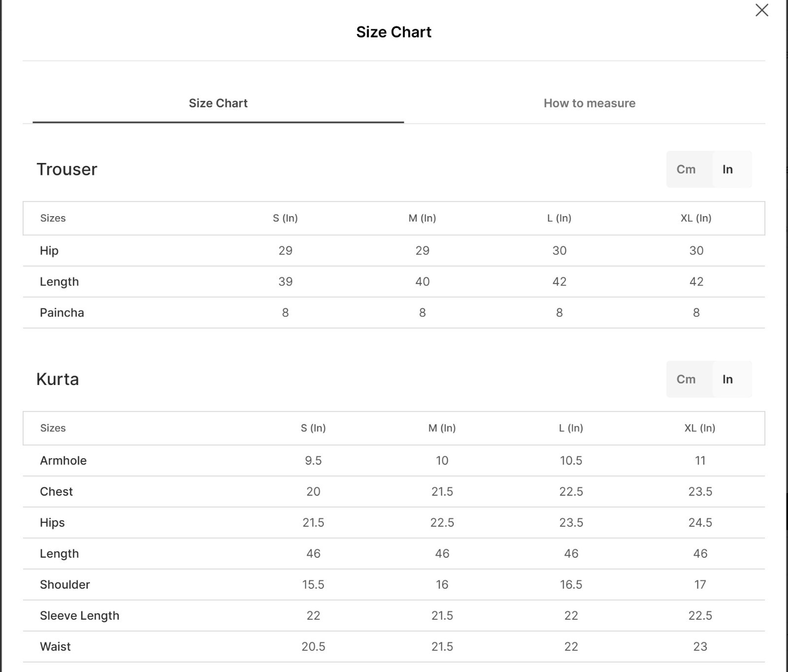Click the Kurta L (In) column header
The image size is (788, 672).
571,428
